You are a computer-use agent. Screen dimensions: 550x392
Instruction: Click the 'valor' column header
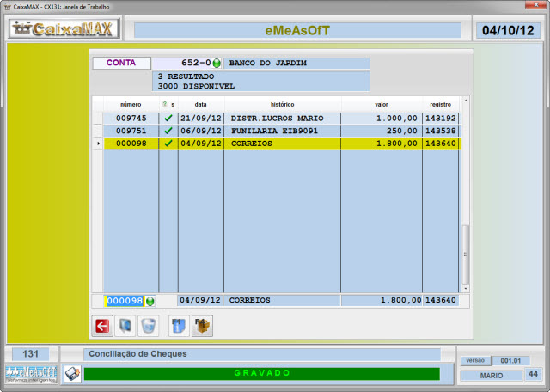point(381,104)
